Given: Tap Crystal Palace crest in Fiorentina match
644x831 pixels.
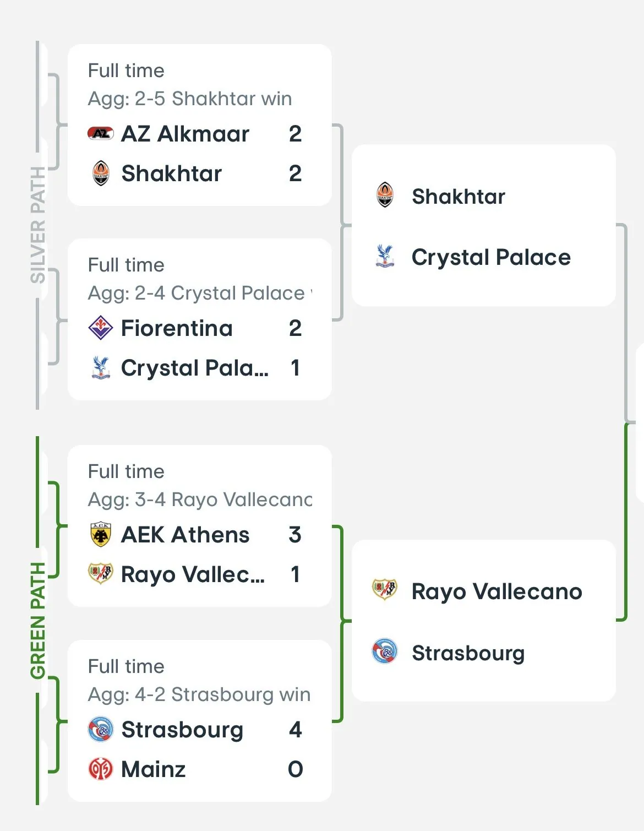Looking at the screenshot, I should pyautogui.click(x=101, y=367).
